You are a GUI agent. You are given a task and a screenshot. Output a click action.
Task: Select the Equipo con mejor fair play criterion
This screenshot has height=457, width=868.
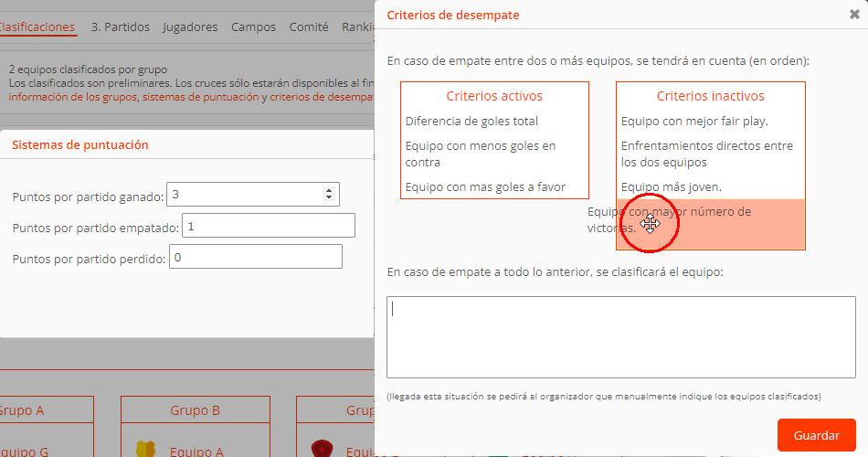pyautogui.click(x=694, y=122)
